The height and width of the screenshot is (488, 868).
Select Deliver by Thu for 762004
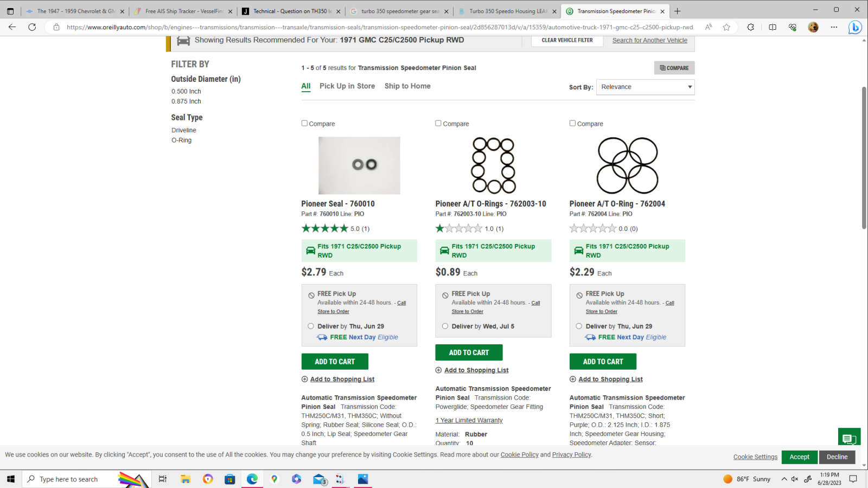pos(579,326)
